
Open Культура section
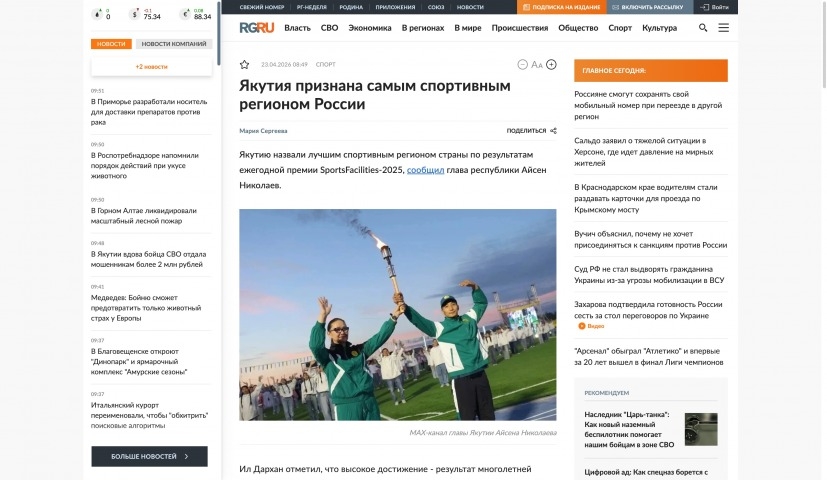pos(659,28)
